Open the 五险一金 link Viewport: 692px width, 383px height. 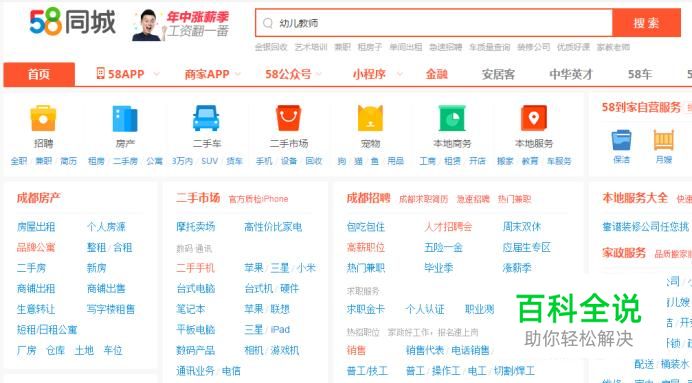click(443, 247)
